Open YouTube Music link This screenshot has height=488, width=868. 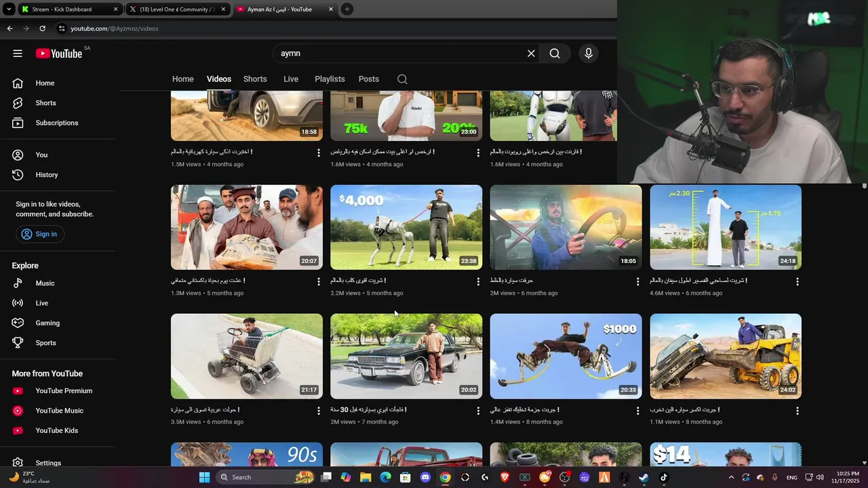[58, 411]
